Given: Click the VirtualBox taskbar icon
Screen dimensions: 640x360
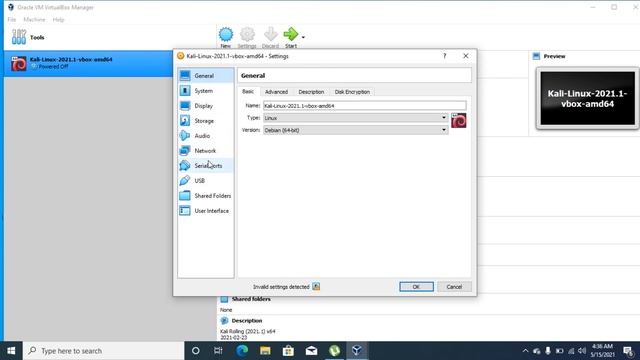Looking at the screenshot, I should coord(357,351).
